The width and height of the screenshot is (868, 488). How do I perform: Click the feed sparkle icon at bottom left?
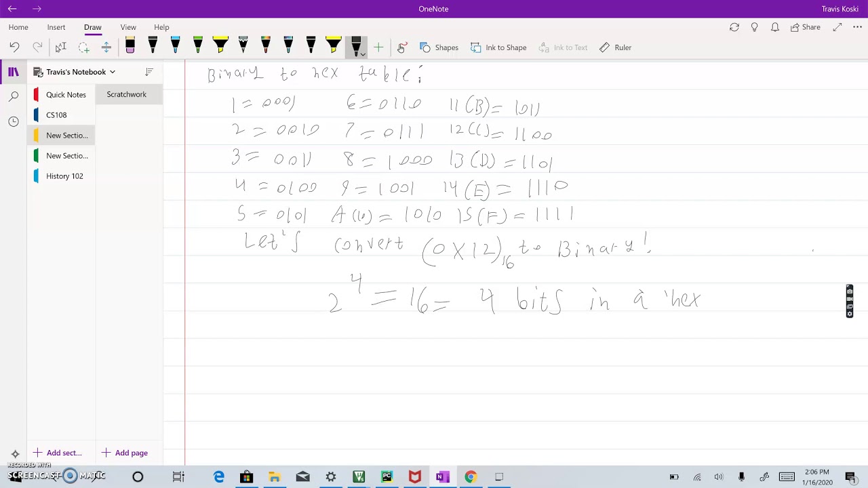(15, 454)
